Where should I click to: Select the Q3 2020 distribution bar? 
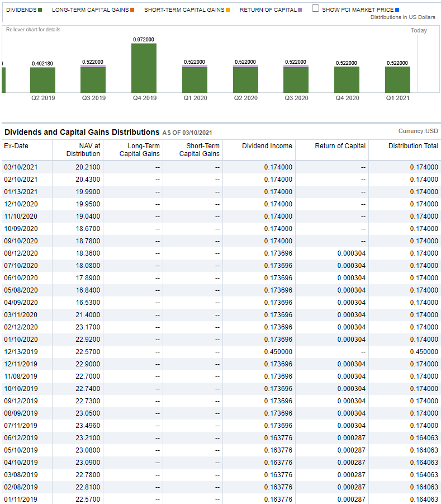pyautogui.click(x=296, y=79)
